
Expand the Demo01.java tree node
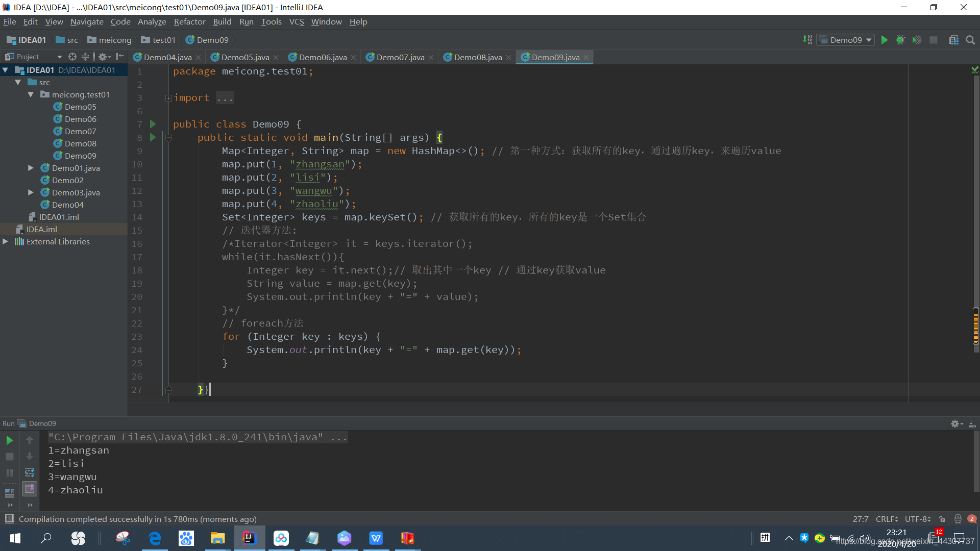click(x=31, y=168)
